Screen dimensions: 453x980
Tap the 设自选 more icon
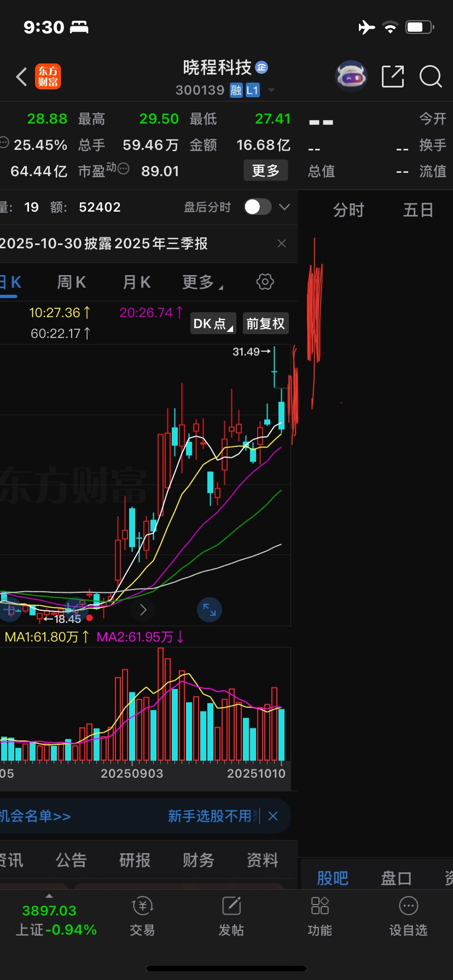(x=408, y=906)
